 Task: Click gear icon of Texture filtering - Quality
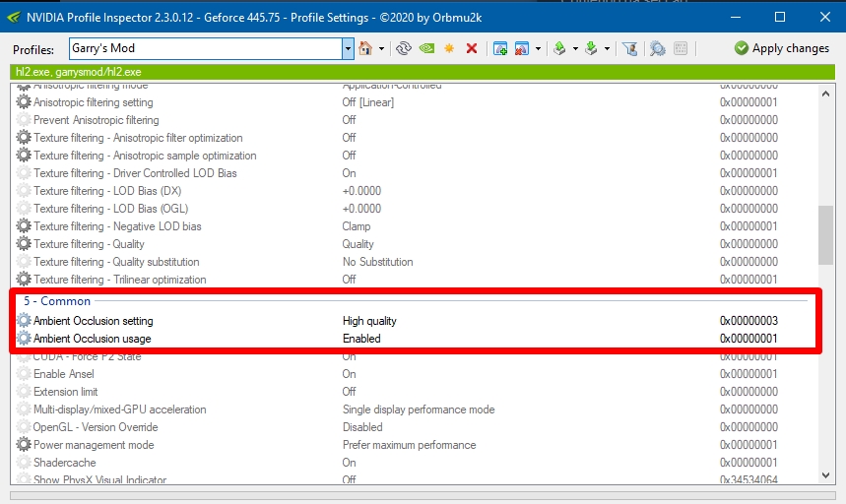(24, 244)
